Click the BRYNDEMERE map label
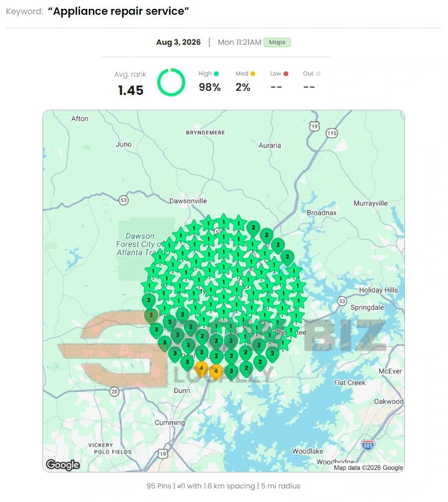This screenshot has height=502, width=448. click(206, 133)
